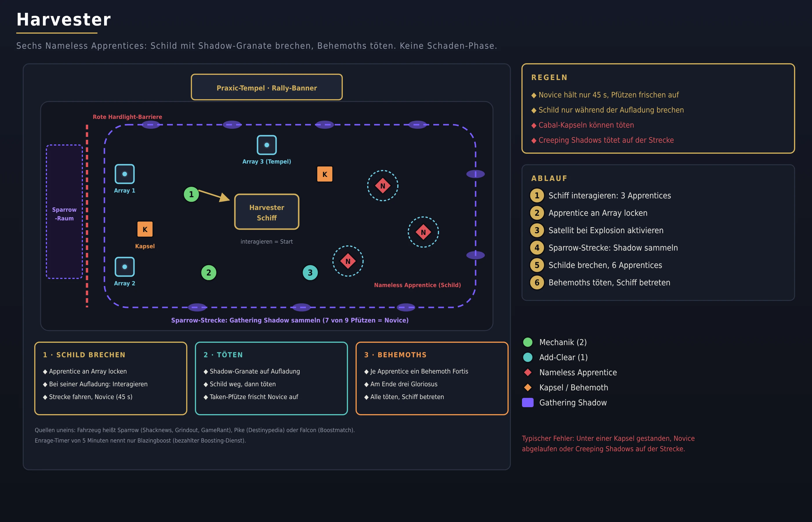812x522 pixels.
Task: Click the Nameless Apprentice (Schild) label
Action: point(418,285)
